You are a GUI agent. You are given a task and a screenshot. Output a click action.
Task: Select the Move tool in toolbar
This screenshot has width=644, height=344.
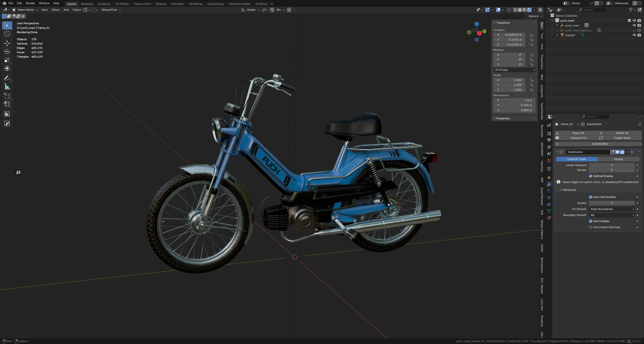(7, 43)
